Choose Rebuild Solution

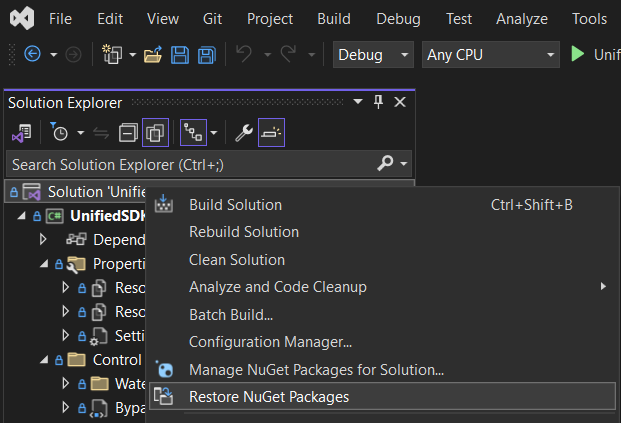tap(381, 232)
